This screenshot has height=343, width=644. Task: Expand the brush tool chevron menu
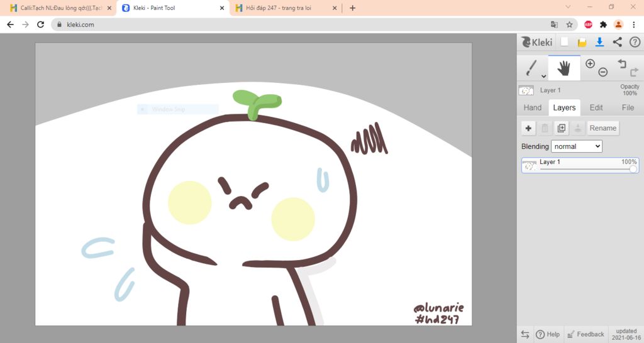tap(543, 76)
